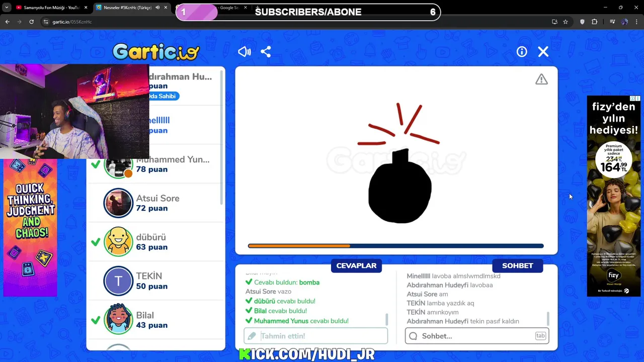Reload the gartic.io page
Viewport: 644px width, 362px height.
31,22
